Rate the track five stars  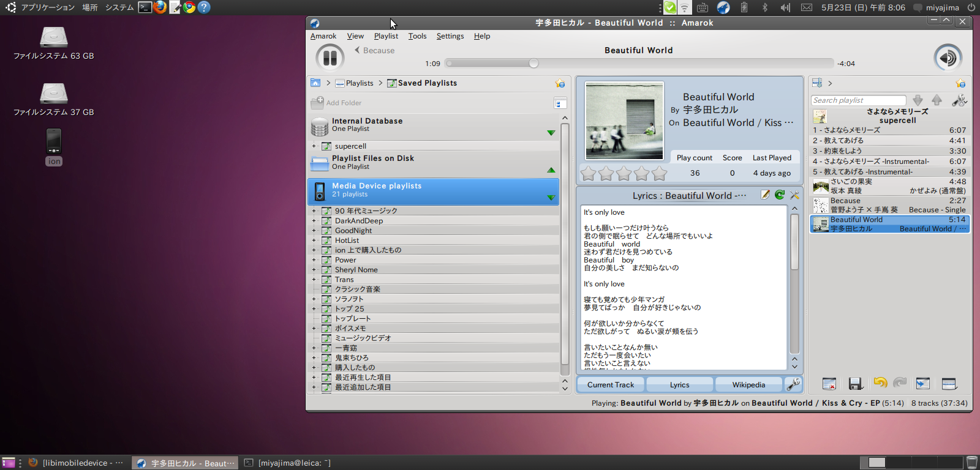pyautogui.click(x=659, y=174)
